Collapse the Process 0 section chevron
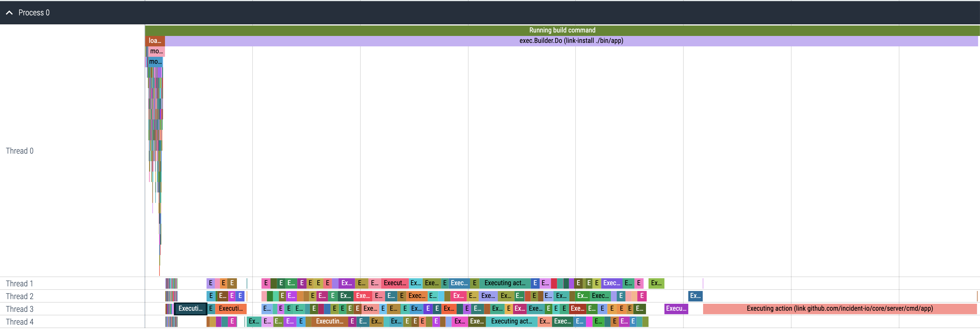 [x=10, y=12]
